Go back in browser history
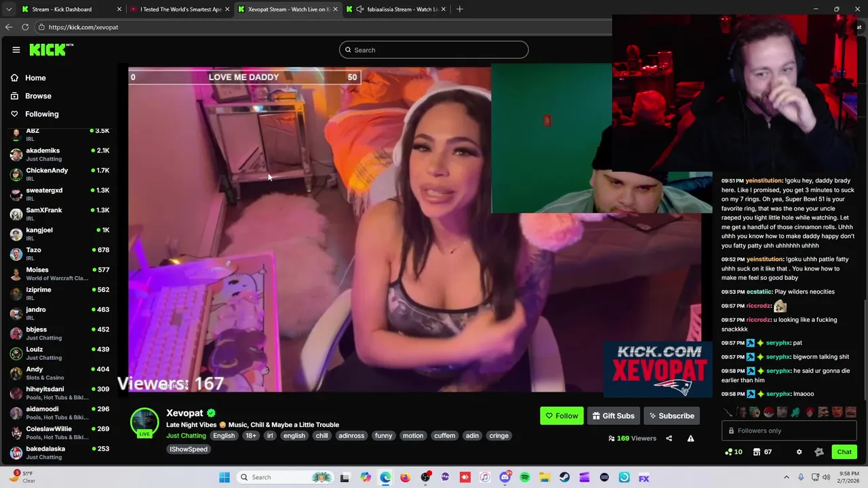Viewport: 868px width, 488px height. click(x=9, y=27)
